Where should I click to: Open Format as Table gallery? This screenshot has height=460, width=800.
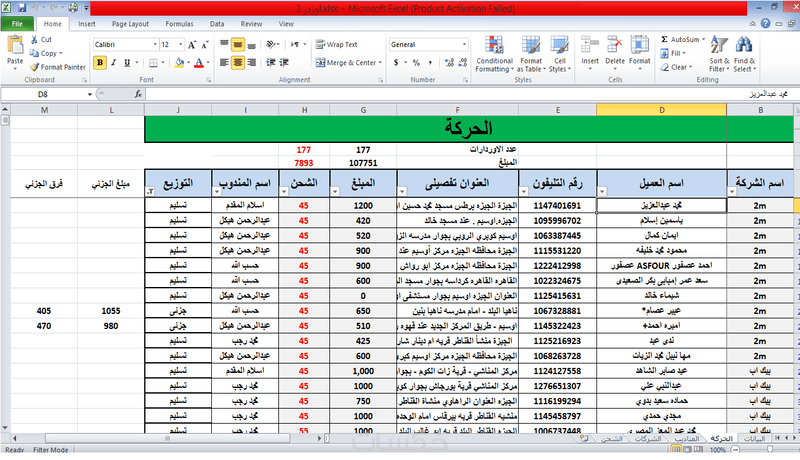tap(531, 54)
